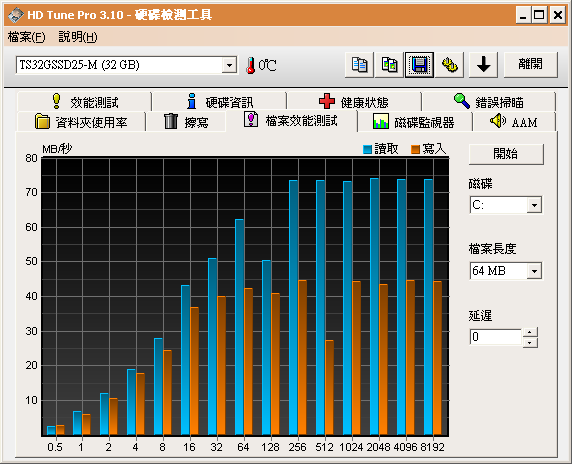This screenshot has width=572, height=464.
Task: Open the 檔案(F) menu
Action: (x=27, y=37)
